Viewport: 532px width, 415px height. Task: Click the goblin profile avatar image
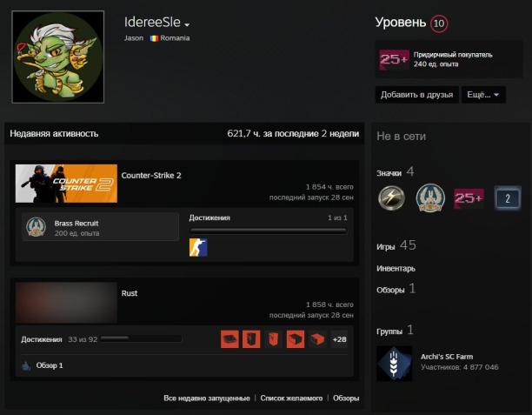pyautogui.click(x=57, y=57)
